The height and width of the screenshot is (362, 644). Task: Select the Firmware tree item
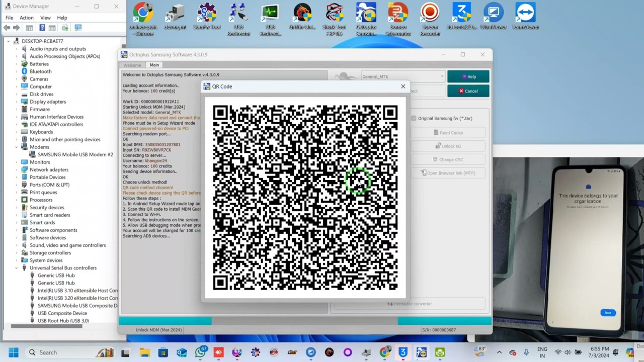tap(39, 109)
